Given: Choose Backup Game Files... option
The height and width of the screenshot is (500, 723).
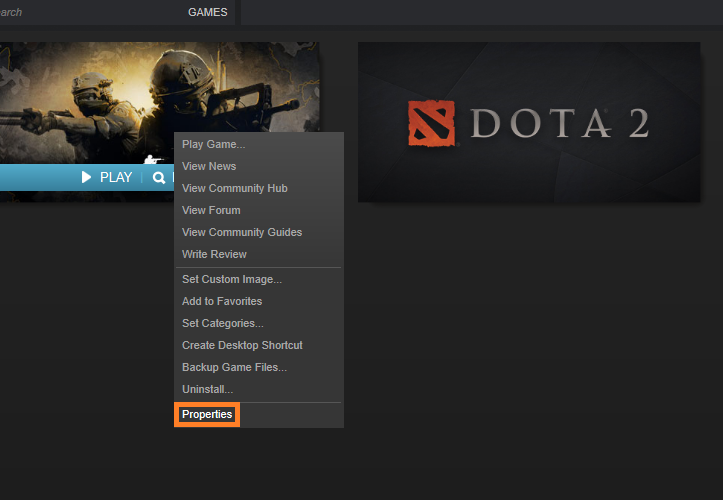Looking at the screenshot, I should [x=234, y=367].
